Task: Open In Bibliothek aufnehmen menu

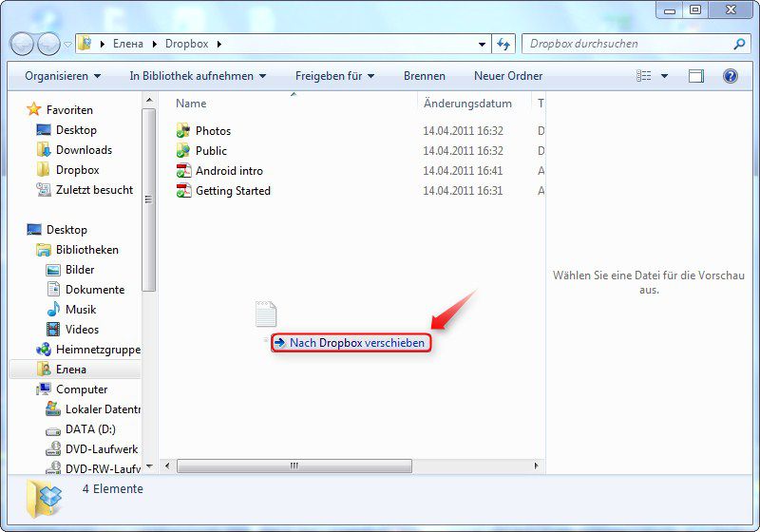Action: [x=198, y=76]
